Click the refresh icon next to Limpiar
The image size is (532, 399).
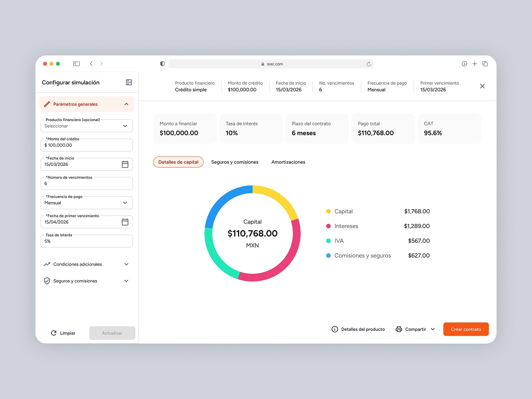54,333
